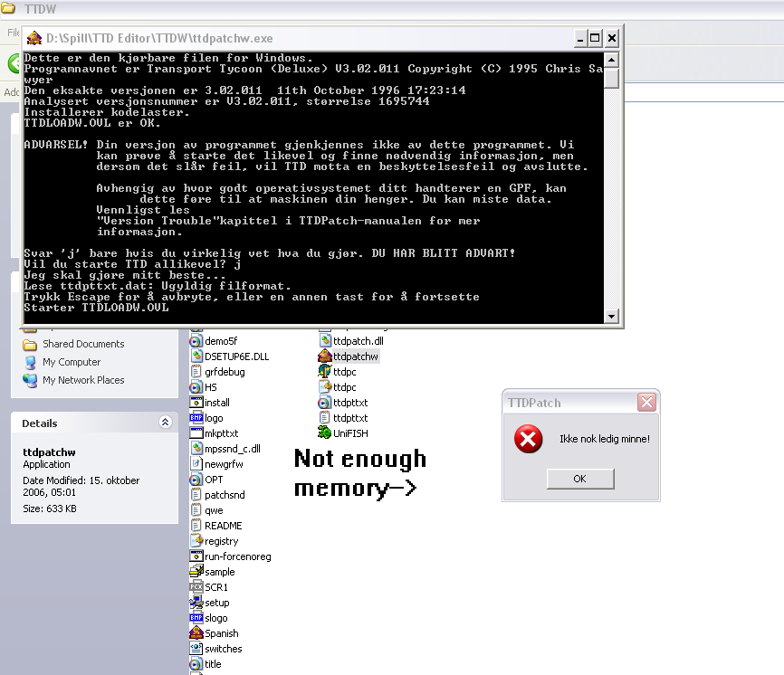Select the UniFISH file icon

tap(325, 433)
